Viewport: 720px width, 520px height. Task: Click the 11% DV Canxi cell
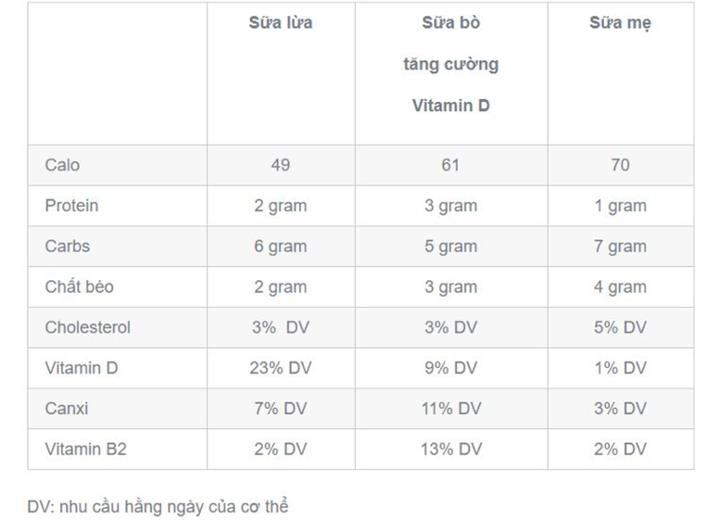pyautogui.click(x=451, y=408)
